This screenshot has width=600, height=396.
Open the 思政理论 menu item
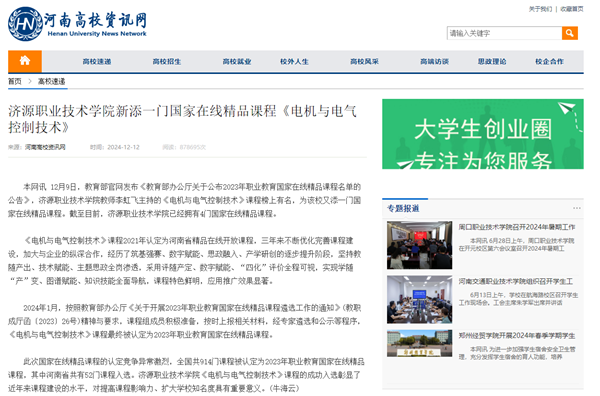coord(492,62)
